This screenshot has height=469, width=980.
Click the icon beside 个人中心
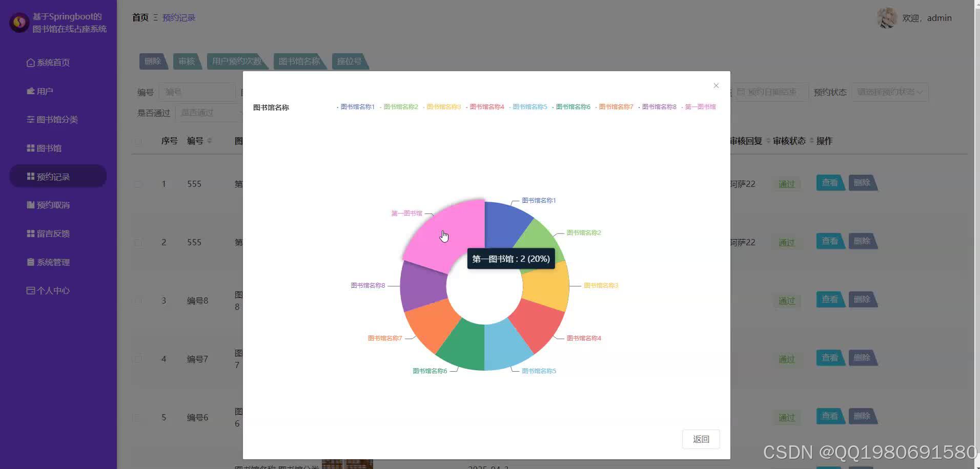31,290
